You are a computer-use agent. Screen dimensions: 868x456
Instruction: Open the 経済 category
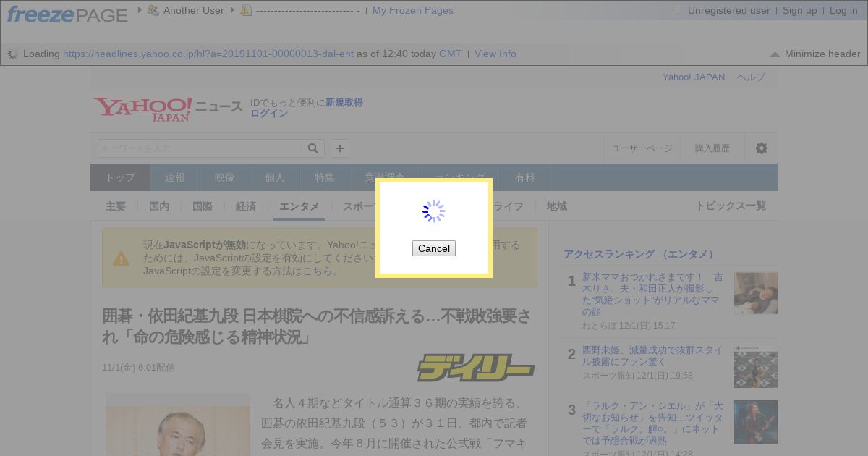pyautogui.click(x=246, y=206)
